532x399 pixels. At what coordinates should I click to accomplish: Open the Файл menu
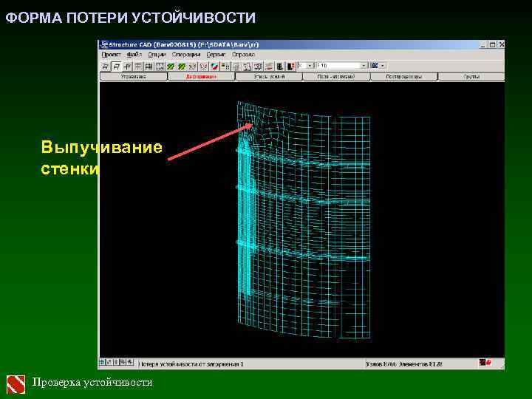pyautogui.click(x=134, y=55)
